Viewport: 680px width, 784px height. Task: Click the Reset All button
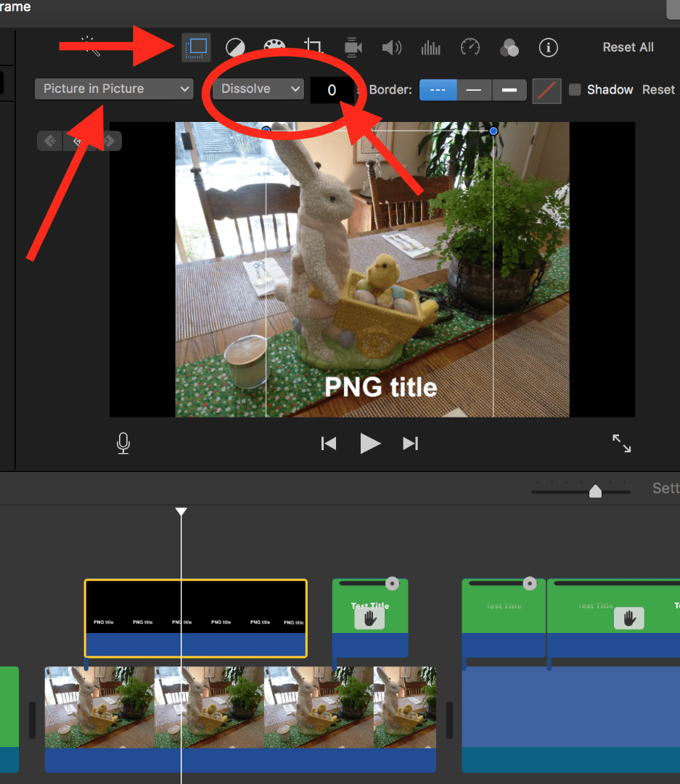tap(627, 47)
